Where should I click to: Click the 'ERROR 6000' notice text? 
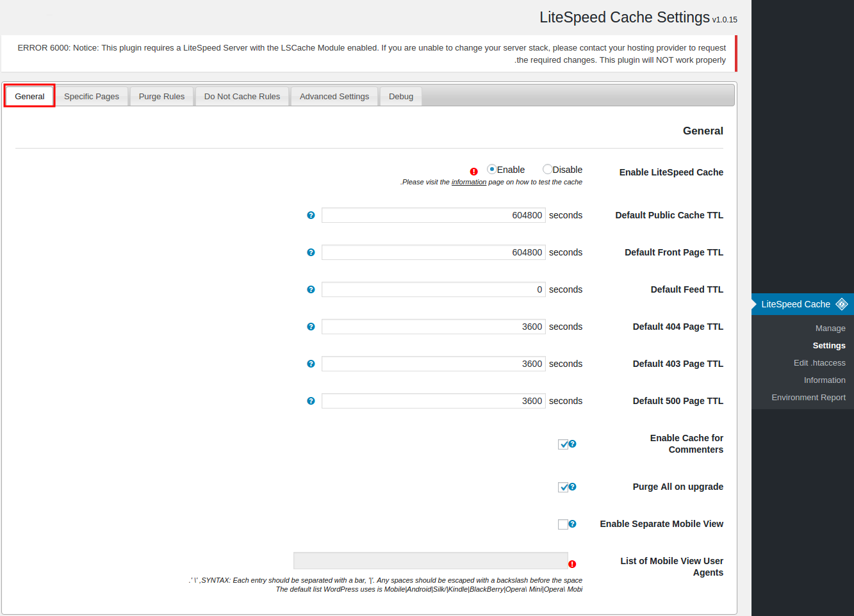pos(372,54)
